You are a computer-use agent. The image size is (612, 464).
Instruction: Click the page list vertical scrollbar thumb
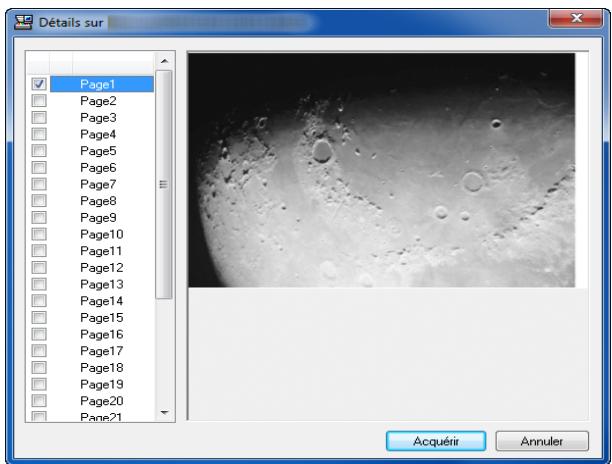click(165, 183)
